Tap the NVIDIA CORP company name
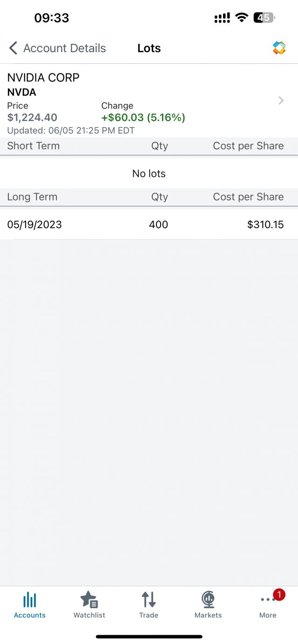 (x=43, y=78)
